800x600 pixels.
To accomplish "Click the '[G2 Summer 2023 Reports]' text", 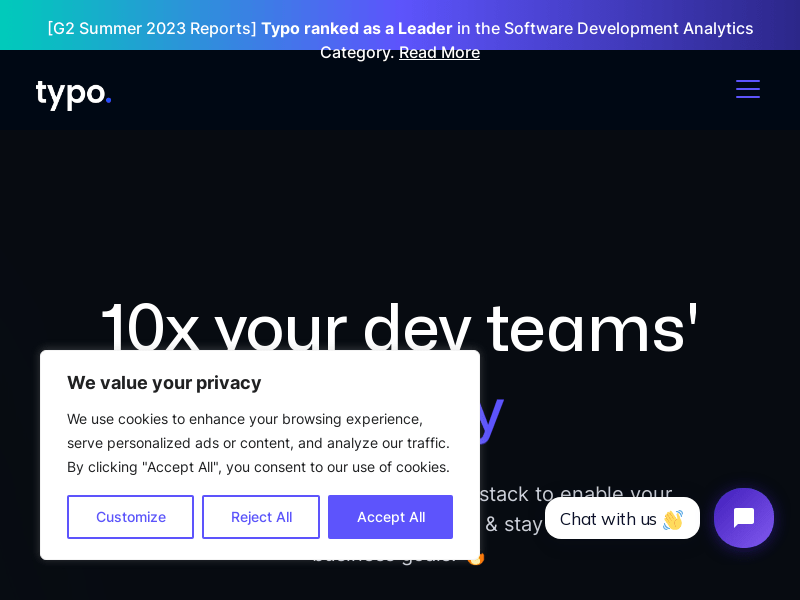I will pos(152,29).
